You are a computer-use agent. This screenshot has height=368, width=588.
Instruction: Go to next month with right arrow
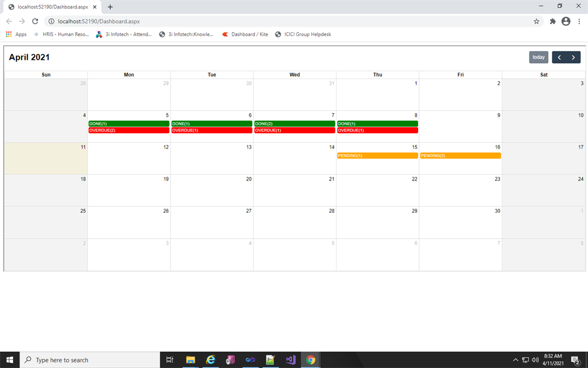[573, 57]
